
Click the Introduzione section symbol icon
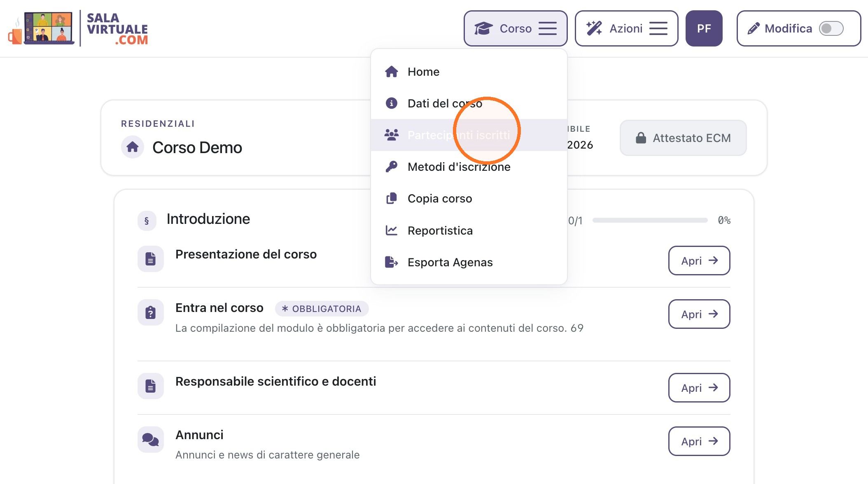pyautogui.click(x=147, y=221)
